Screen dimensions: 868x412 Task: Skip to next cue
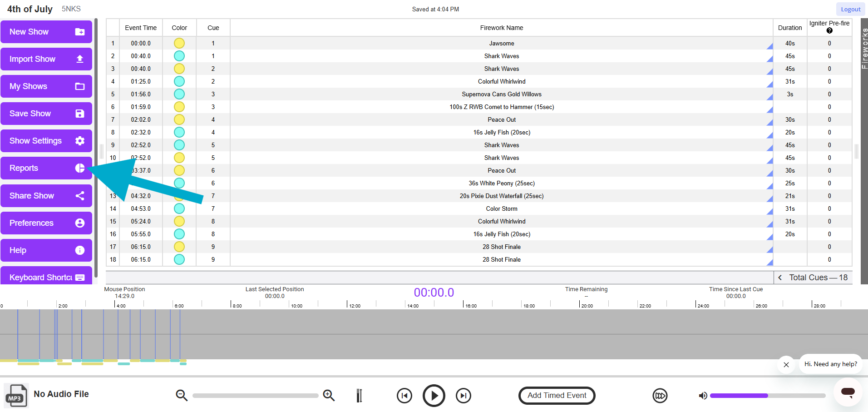463,396
